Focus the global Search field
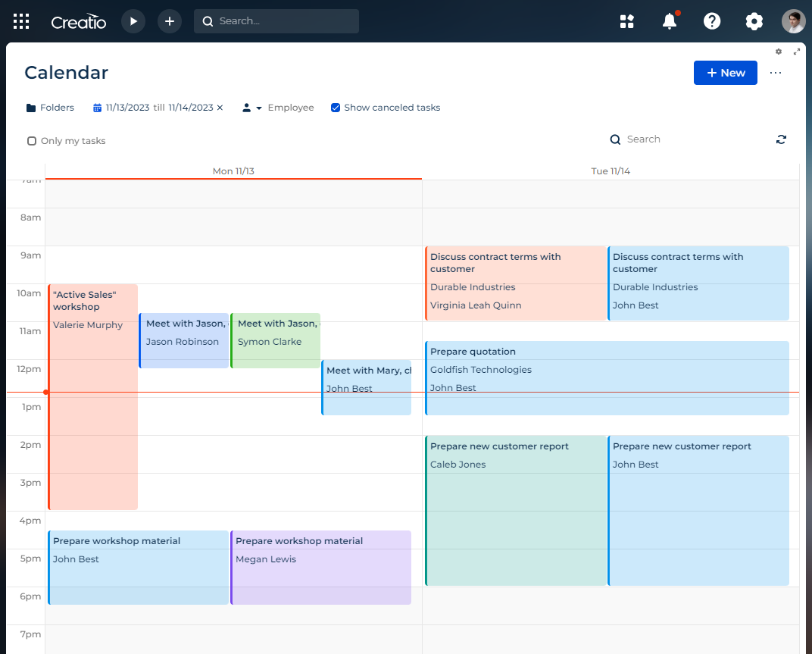The image size is (812, 654). click(276, 21)
